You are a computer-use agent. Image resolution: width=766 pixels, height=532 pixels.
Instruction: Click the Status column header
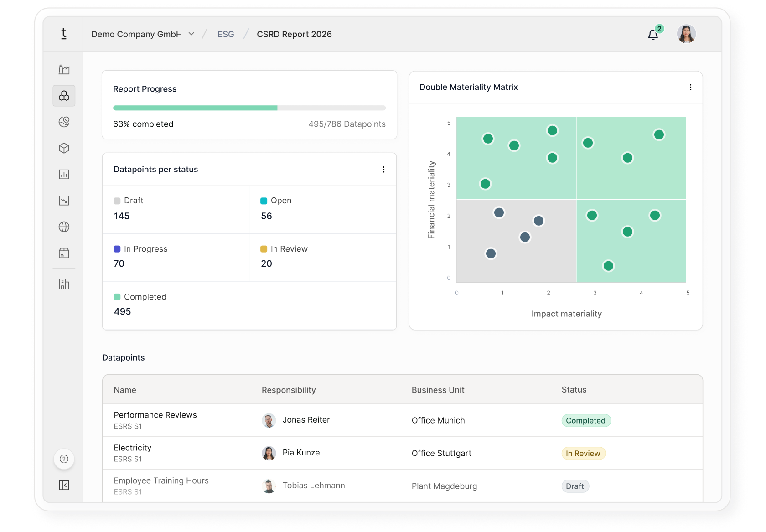574,390
